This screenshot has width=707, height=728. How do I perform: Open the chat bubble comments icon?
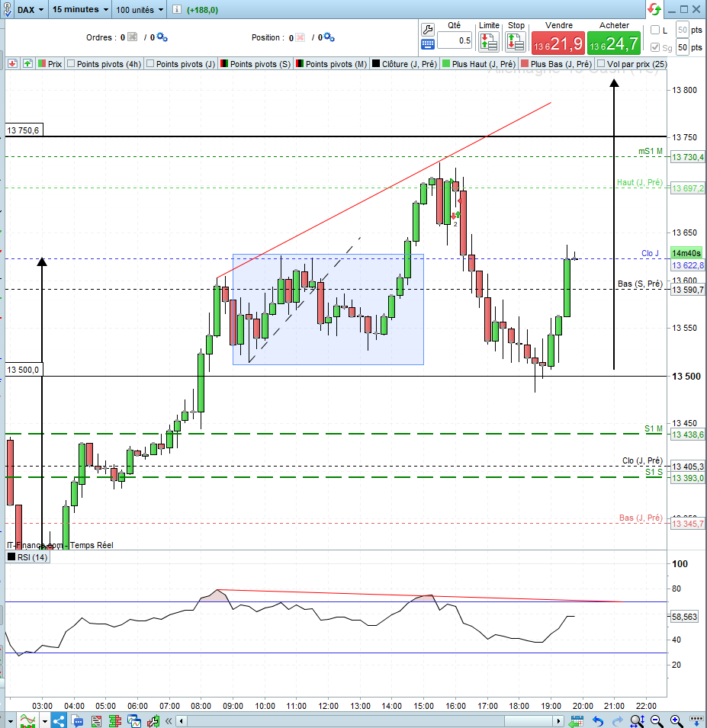point(77,721)
